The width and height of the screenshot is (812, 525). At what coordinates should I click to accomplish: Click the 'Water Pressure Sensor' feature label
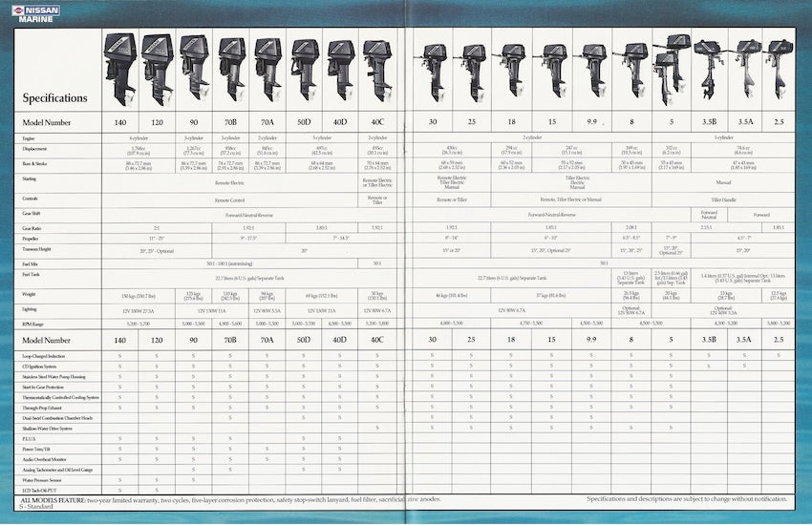click(x=42, y=480)
